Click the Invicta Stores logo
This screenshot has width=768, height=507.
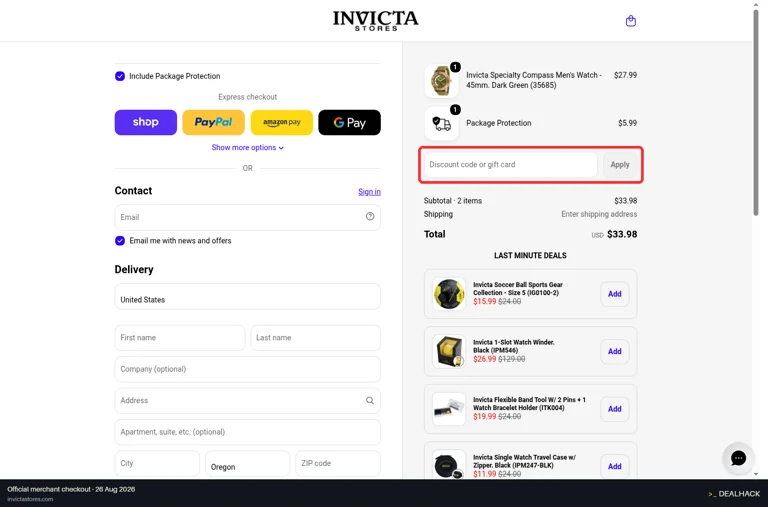[x=376, y=21]
